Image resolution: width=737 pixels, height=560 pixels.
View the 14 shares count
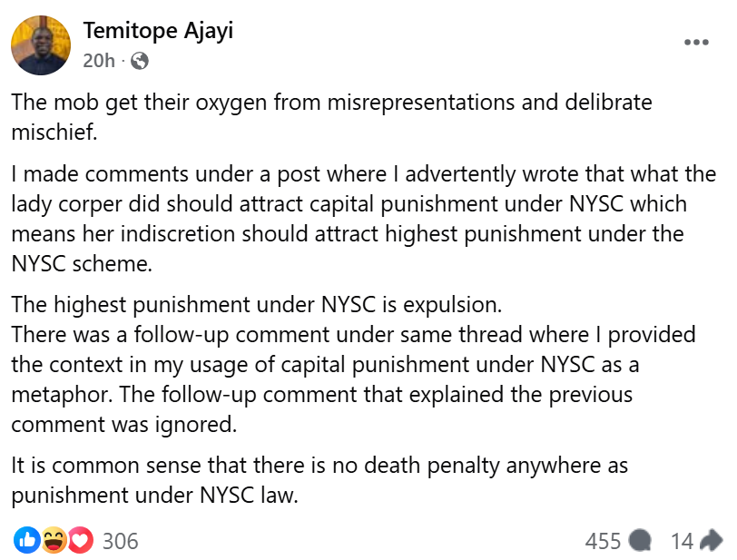coord(682,542)
